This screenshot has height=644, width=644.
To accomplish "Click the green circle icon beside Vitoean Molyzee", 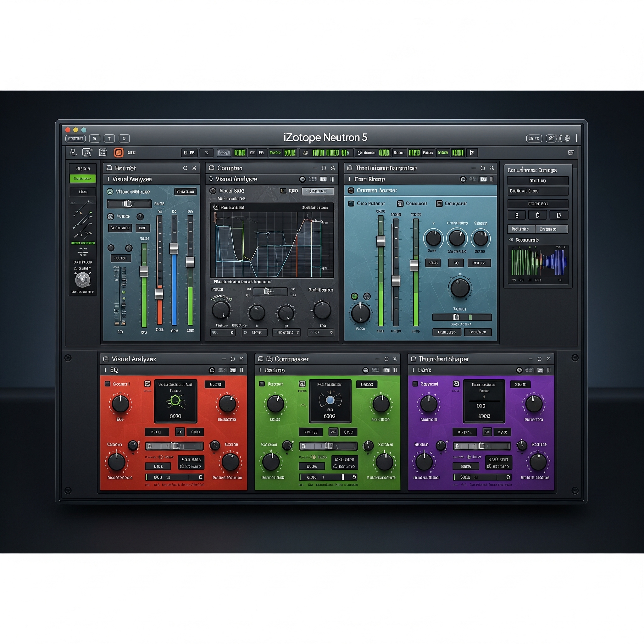I will [x=110, y=191].
